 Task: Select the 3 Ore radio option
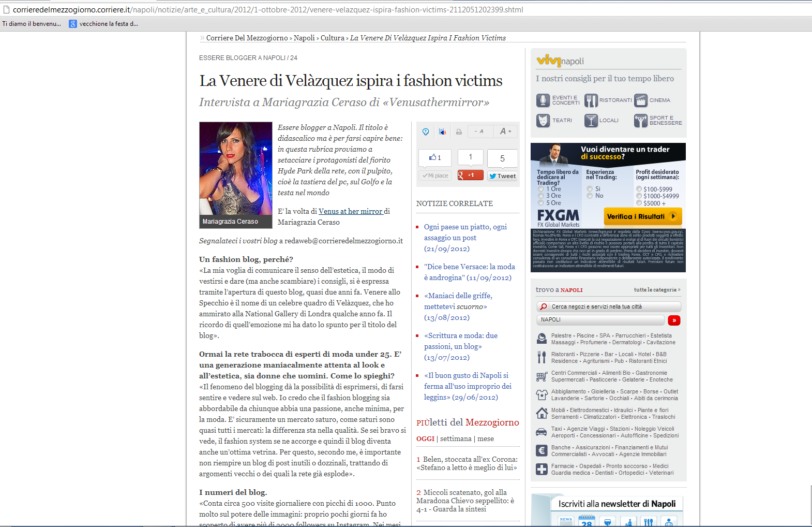point(541,196)
